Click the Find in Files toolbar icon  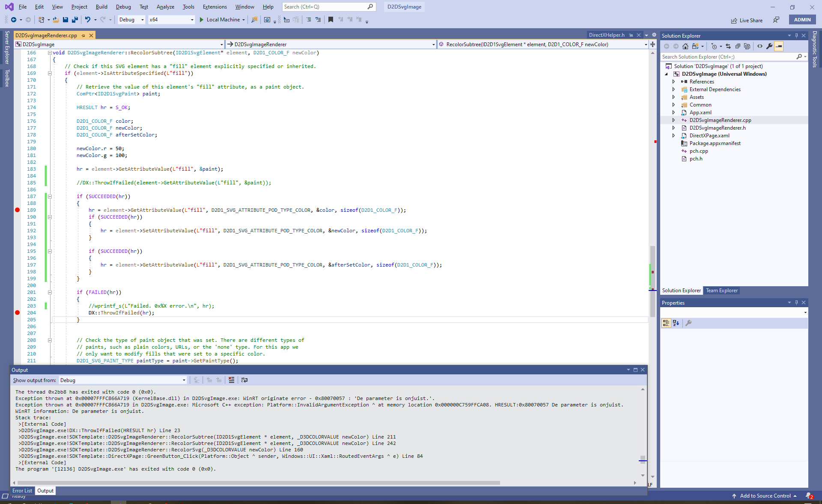tap(254, 20)
